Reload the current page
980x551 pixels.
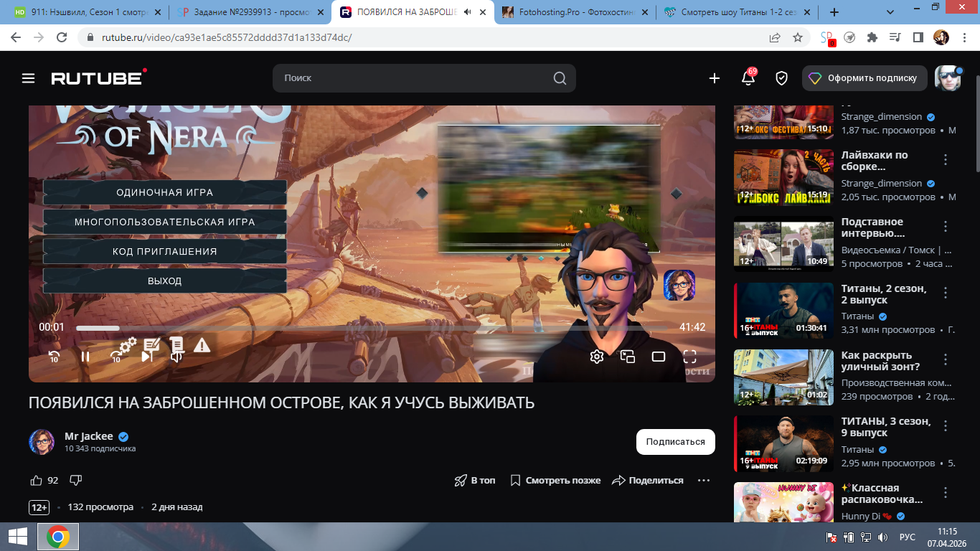point(62,37)
